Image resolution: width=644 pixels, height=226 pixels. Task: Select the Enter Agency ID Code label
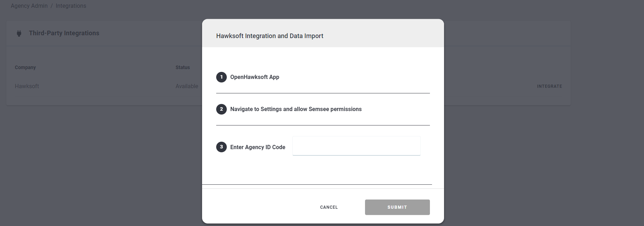click(257, 147)
